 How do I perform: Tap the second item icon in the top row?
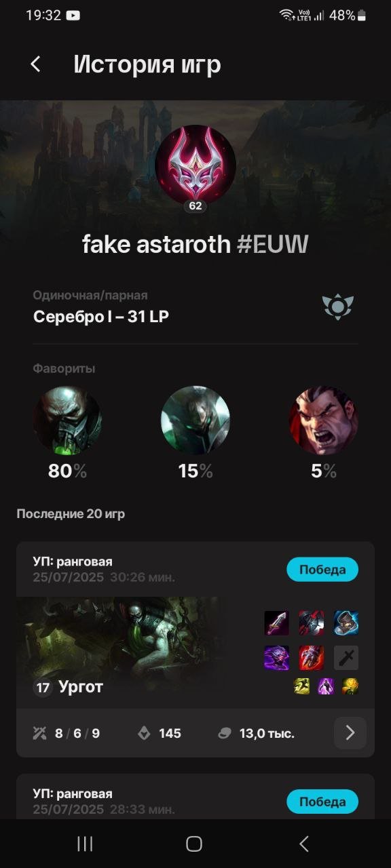pos(312,623)
